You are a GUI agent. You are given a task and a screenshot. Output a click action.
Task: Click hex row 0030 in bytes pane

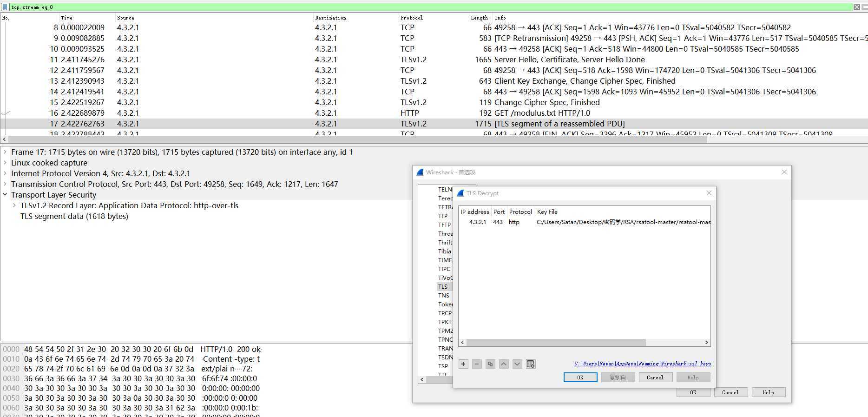click(x=130, y=378)
